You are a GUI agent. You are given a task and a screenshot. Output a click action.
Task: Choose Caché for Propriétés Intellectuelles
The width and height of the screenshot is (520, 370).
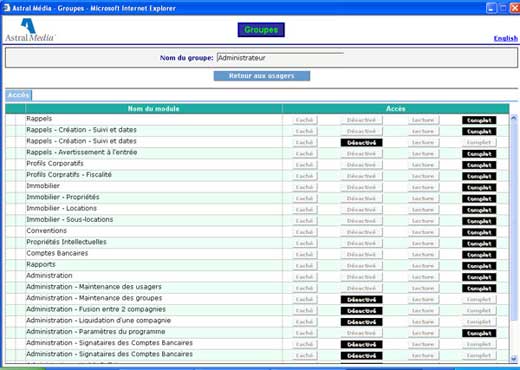(305, 244)
